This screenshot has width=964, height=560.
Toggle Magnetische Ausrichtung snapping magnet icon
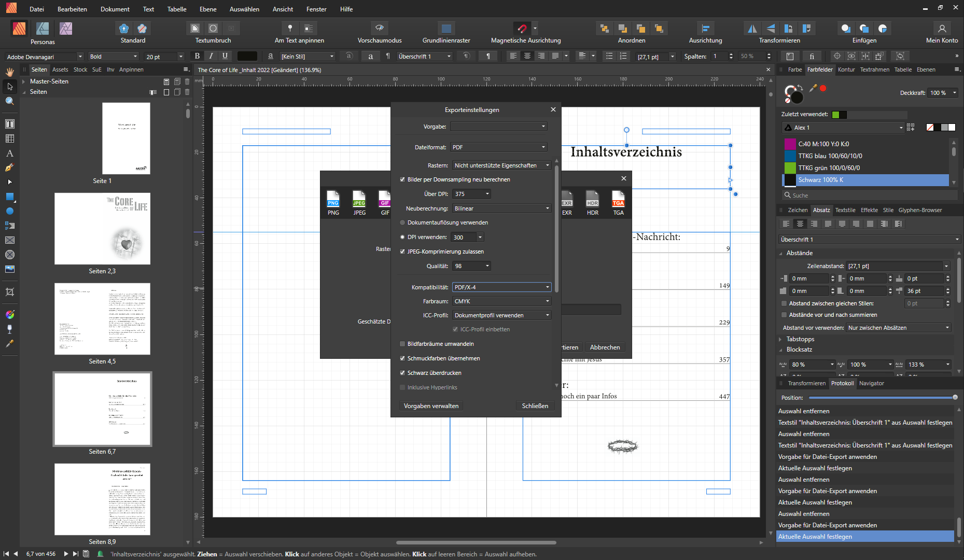point(522,28)
